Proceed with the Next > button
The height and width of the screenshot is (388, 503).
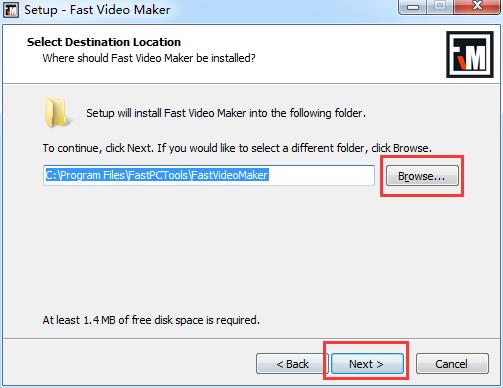point(367,364)
